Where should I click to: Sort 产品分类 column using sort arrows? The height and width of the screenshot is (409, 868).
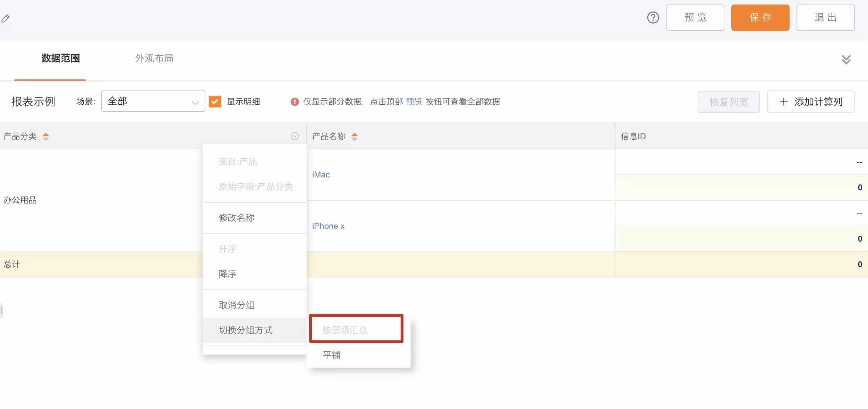pos(46,137)
